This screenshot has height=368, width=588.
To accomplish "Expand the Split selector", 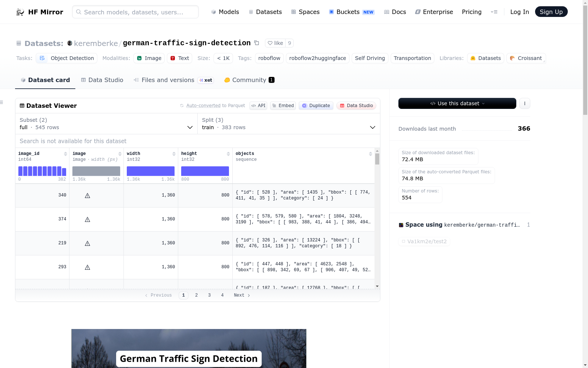I will 289,124.
